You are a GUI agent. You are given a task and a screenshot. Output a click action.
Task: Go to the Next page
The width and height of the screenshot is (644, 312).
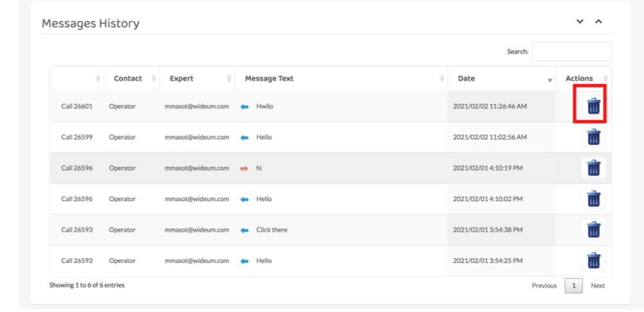coord(598,286)
